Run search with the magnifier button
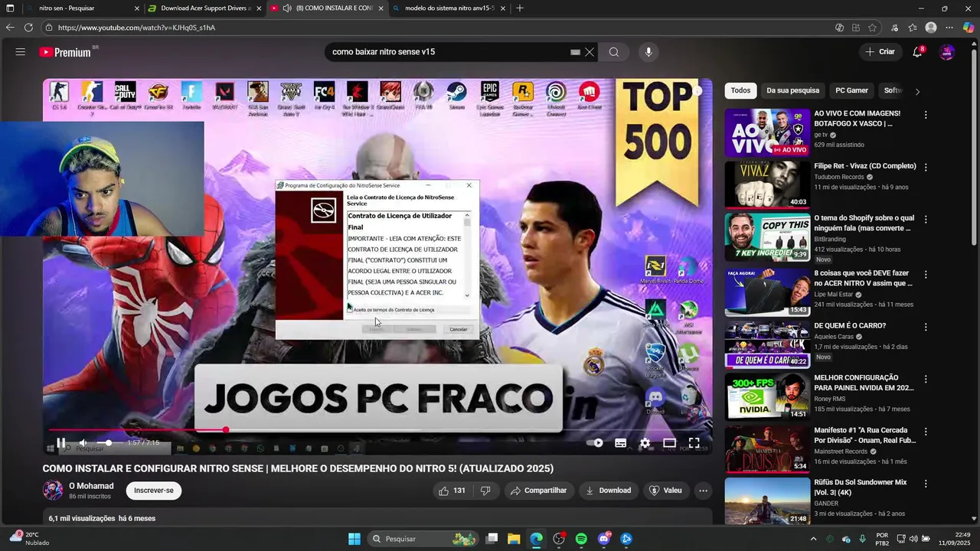 [614, 52]
